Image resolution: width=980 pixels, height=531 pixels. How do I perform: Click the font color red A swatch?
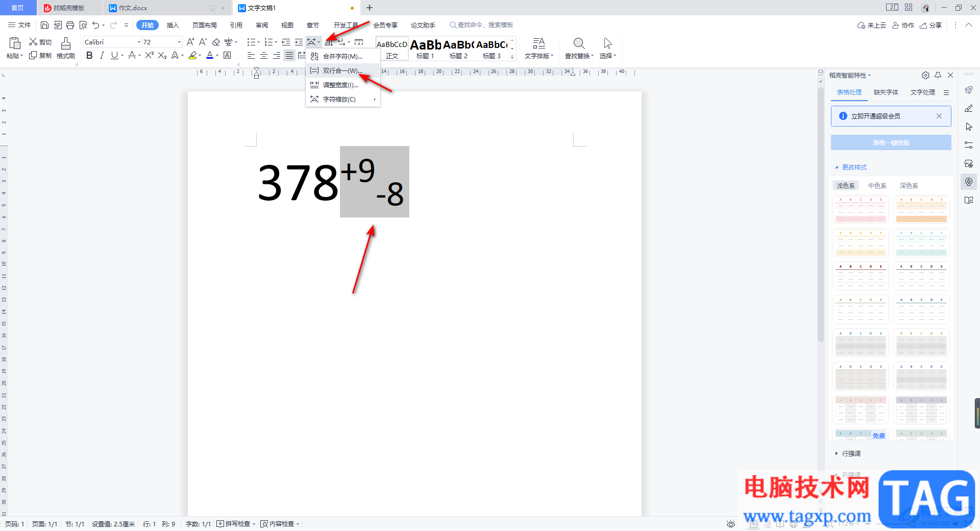click(x=210, y=55)
